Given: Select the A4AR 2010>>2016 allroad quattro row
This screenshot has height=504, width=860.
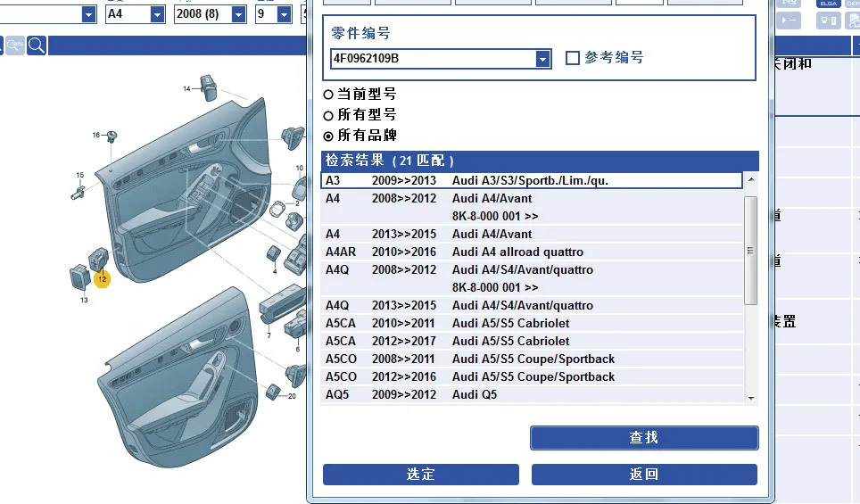Looking at the screenshot, I should pyautogui.click(x=532, y=252).
